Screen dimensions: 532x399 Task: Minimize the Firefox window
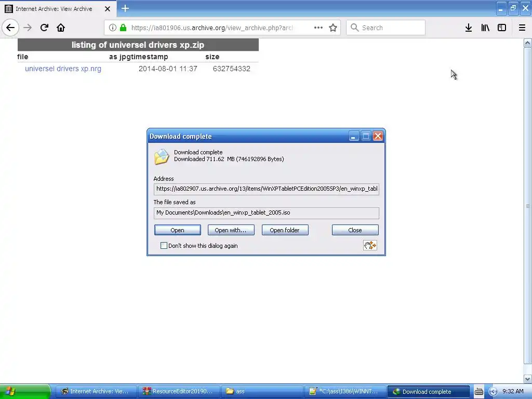[x=501, y=8]
